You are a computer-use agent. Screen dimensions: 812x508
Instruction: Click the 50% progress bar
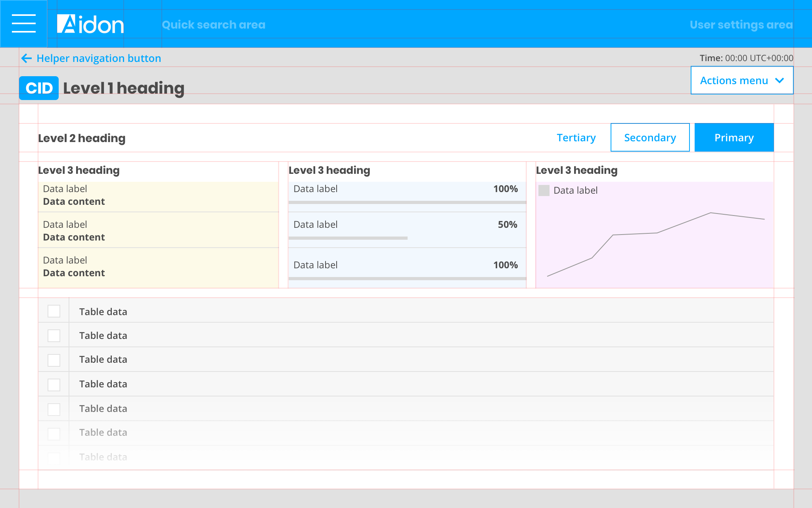click(348, 238)
